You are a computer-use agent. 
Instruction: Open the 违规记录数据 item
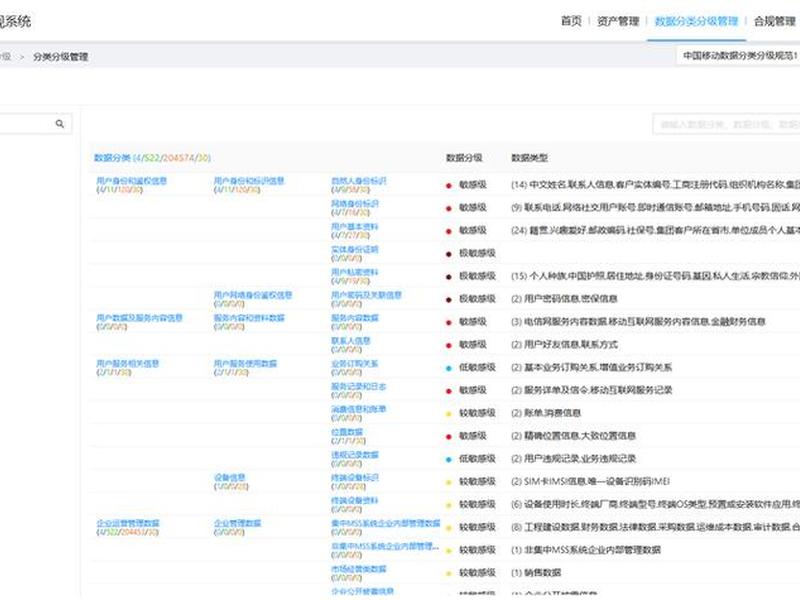tap(355, 455)
